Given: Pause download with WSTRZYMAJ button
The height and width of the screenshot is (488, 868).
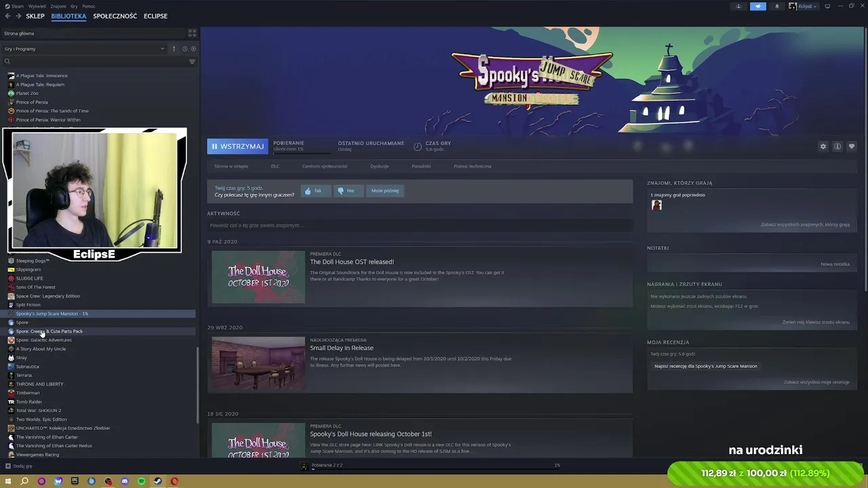Looking at the screenshot, I should (x=237, y=146).
